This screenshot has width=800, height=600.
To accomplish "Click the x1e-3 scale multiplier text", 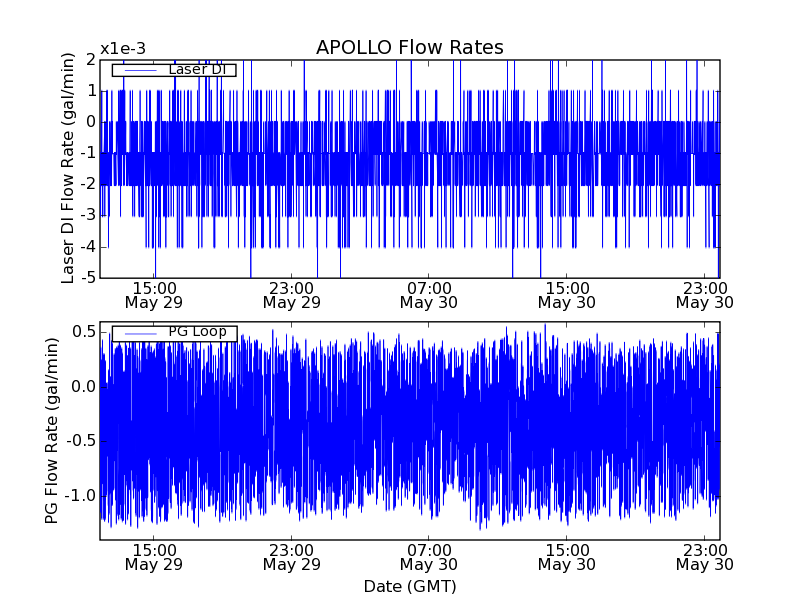I will [x=124, y=49].
